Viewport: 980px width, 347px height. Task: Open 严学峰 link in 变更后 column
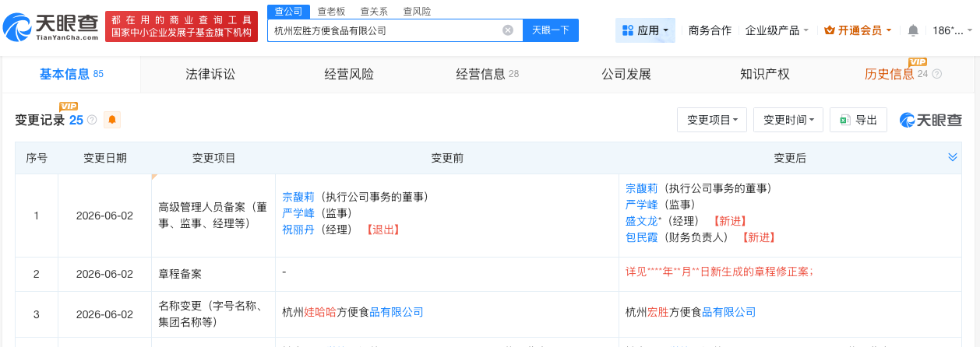click(x=641, y=205)
